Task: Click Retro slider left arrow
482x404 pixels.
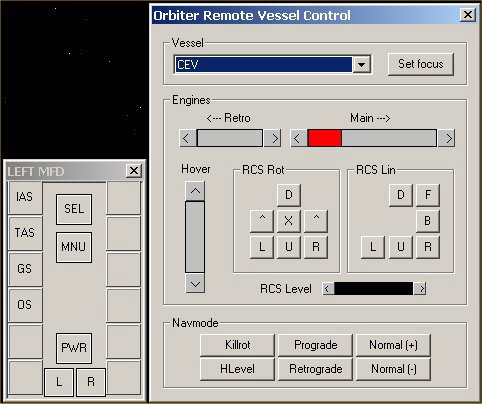Action: coord(187,138)
